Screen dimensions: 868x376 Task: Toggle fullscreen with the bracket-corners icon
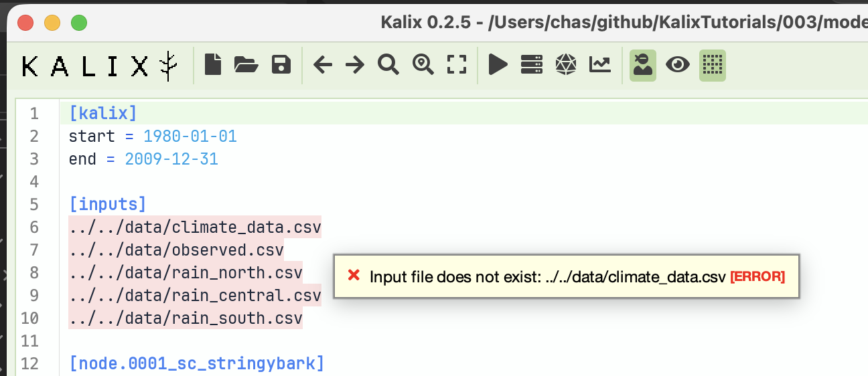coord(457,65)
